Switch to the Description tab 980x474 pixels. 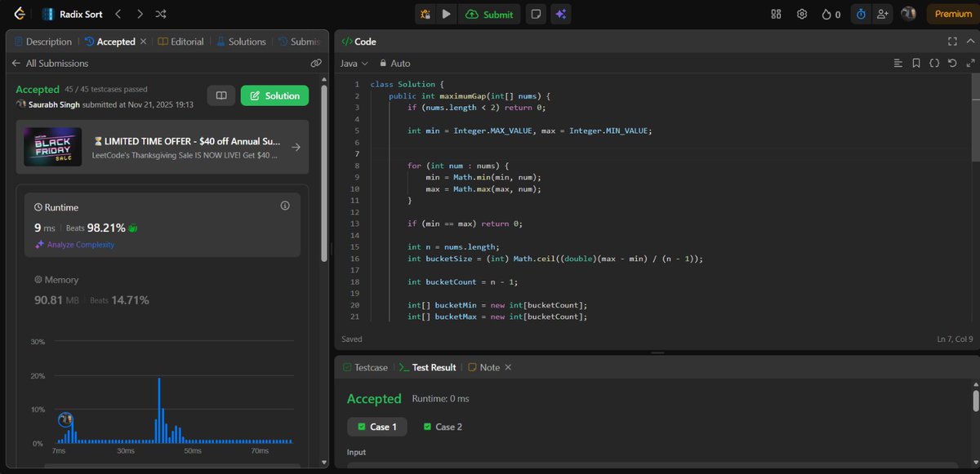[x=42, y=42]
